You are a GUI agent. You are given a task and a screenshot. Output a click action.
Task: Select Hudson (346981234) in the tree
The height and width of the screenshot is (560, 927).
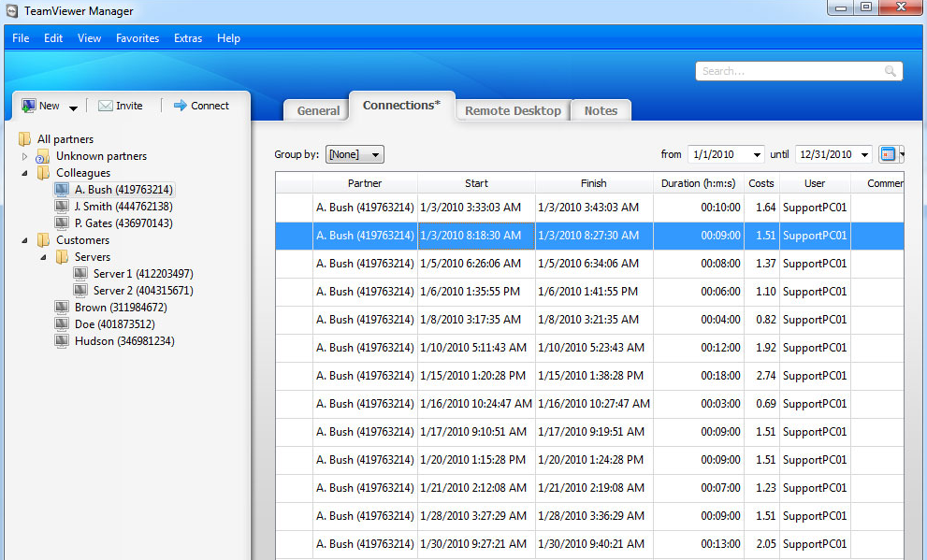coord(124,341)
